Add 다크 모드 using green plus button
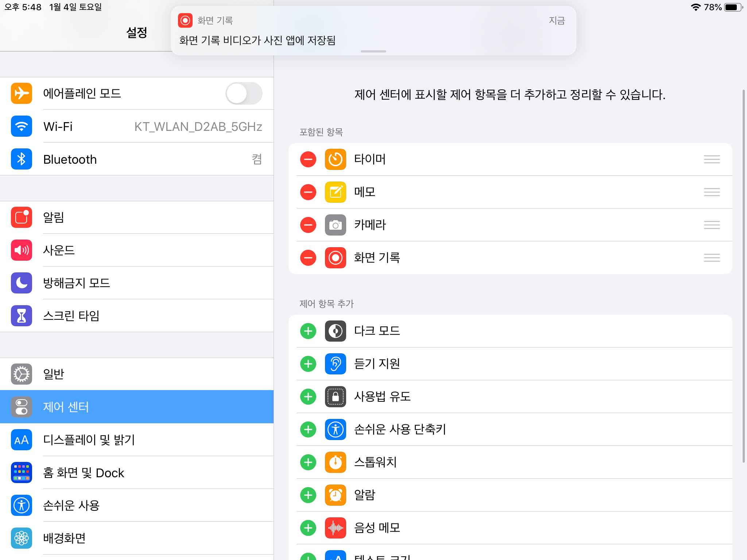Screen dimensions: 747x560 (308, 331)
